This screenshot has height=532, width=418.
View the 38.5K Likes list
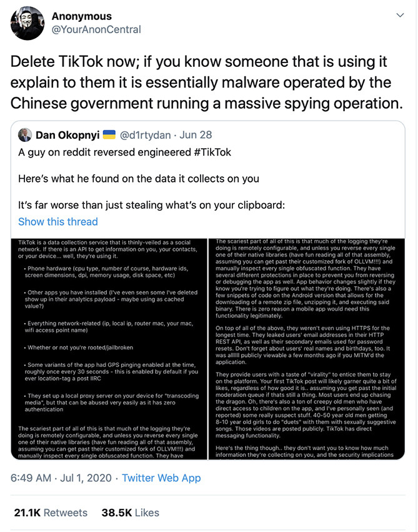[x=131, y=513]
